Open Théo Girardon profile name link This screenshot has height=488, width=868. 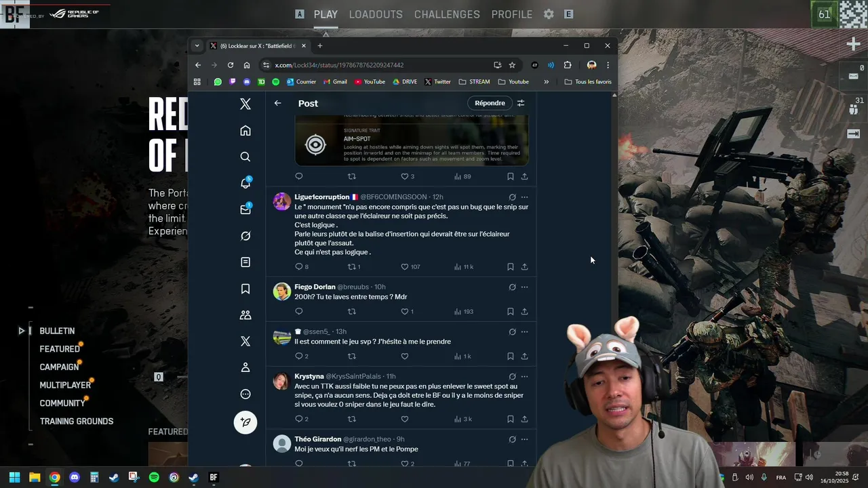318,439
